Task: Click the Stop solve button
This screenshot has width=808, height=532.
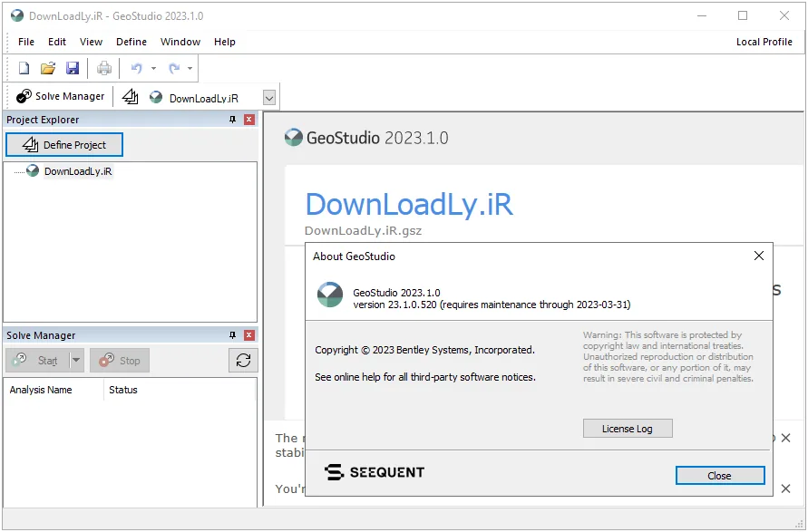Action: (x=120, y=361)
